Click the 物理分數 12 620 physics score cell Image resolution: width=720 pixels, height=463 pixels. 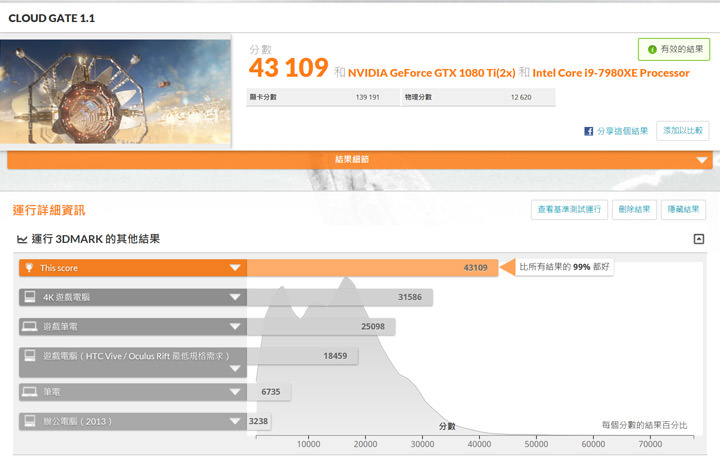pos(478,97)
